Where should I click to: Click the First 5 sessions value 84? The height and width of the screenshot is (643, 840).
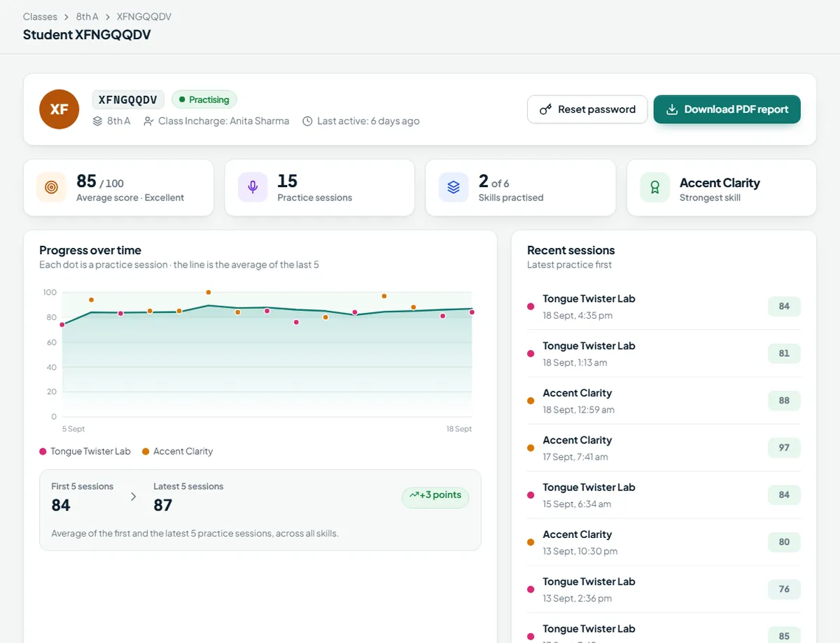pos(61,505)
